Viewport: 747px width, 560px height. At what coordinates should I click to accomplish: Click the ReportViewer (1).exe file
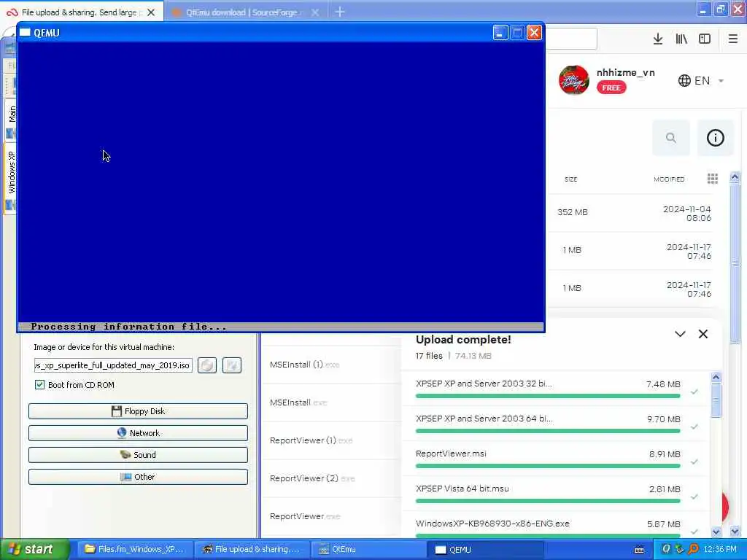pyautogui.click(x=311, y=440)
